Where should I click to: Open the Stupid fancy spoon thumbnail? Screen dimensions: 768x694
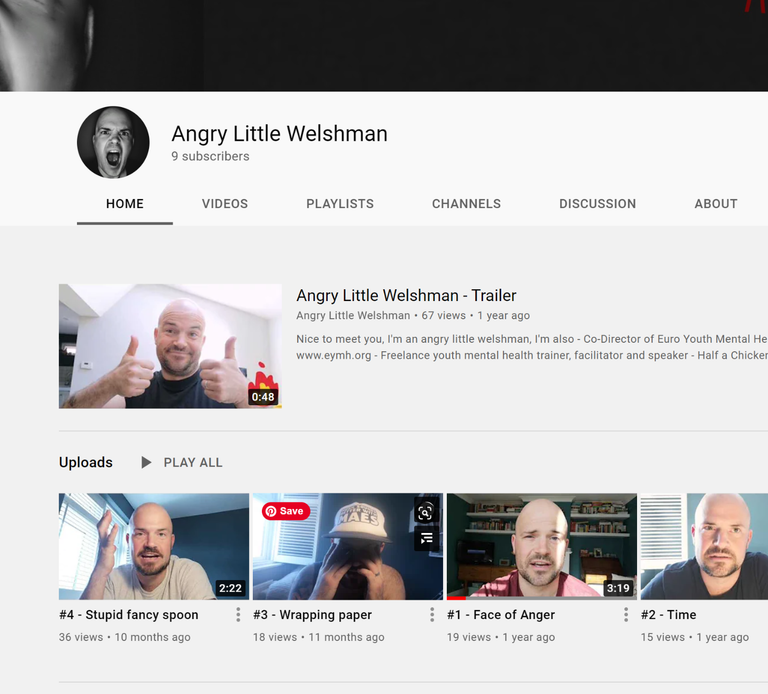click(x=154, y=546)
